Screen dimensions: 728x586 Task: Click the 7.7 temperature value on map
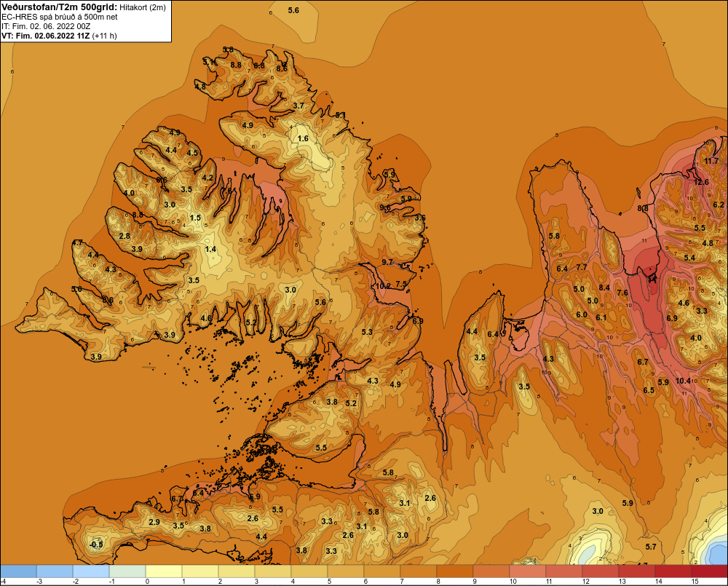coord(582,267)
